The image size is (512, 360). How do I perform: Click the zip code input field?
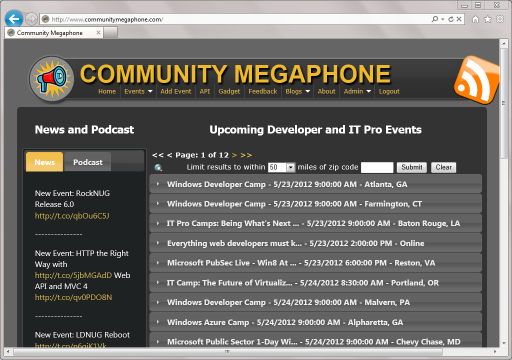click(x=377, y=167)
